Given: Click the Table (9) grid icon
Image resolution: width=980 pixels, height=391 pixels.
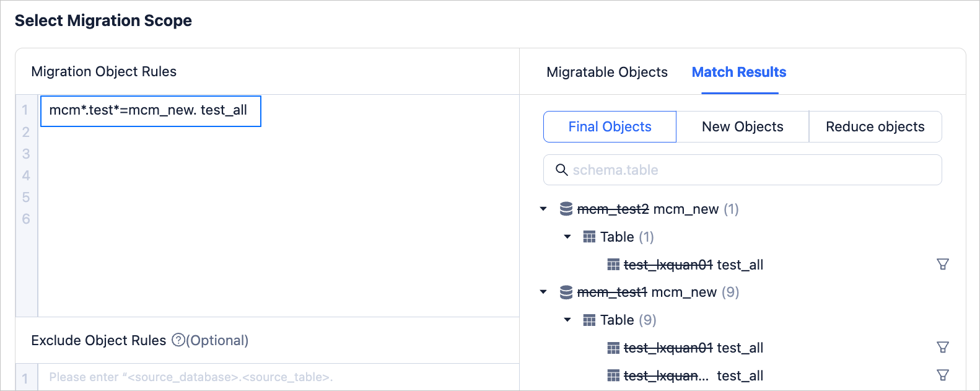Looking at the screenshot, I should point(589,320).
